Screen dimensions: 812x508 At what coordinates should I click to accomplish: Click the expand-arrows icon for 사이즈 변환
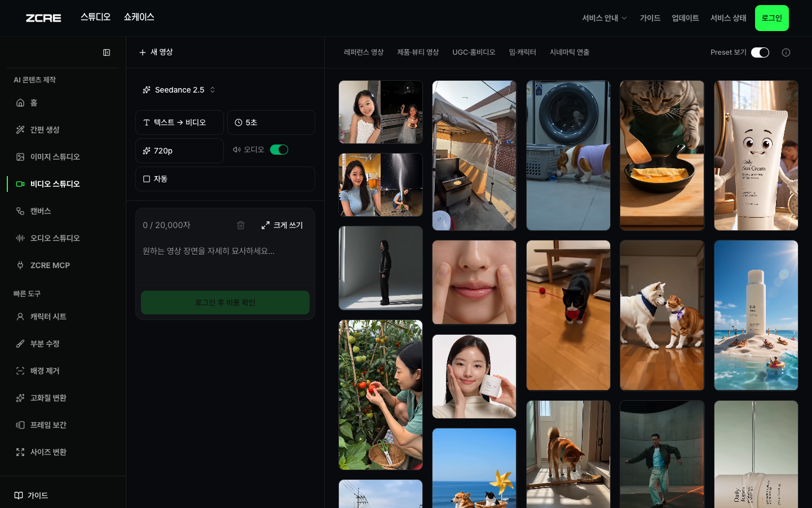[x=20, y=452]
